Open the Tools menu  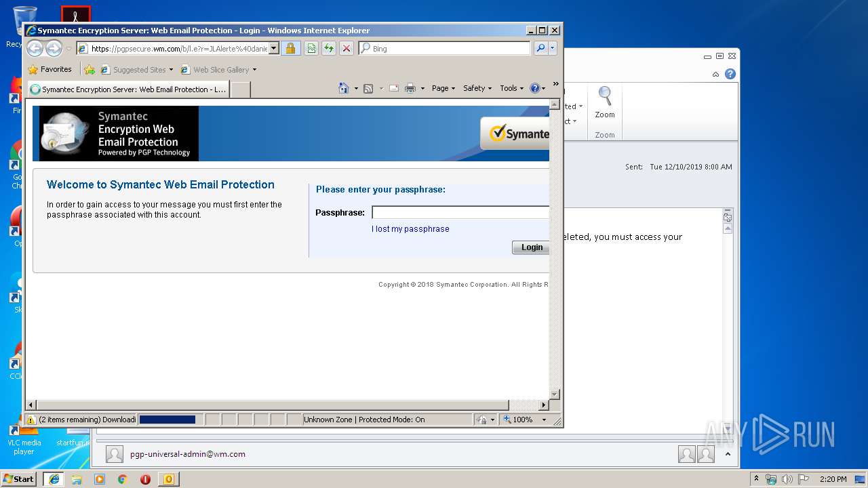point(511,88)
